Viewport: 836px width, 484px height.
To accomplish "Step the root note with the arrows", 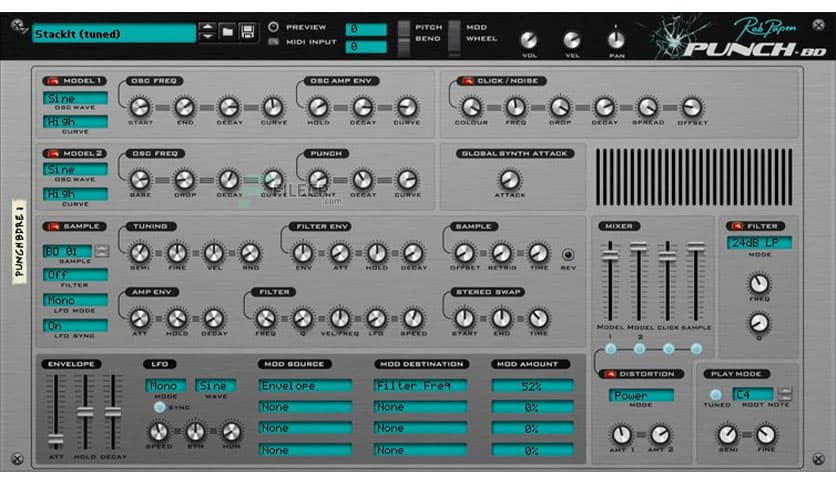I will [784, 394].
